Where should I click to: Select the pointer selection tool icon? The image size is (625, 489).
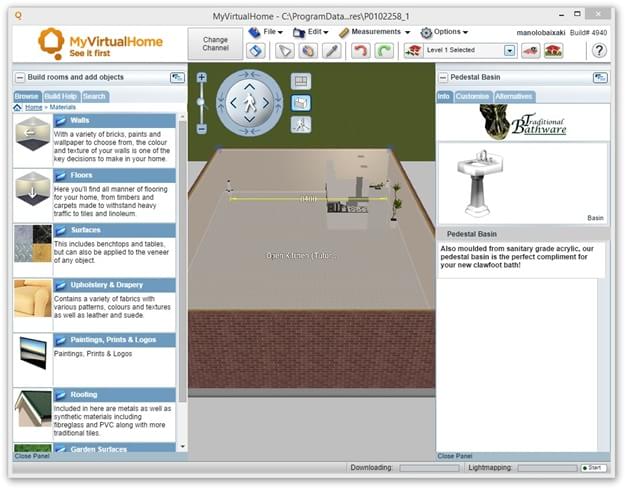point(285,51)
